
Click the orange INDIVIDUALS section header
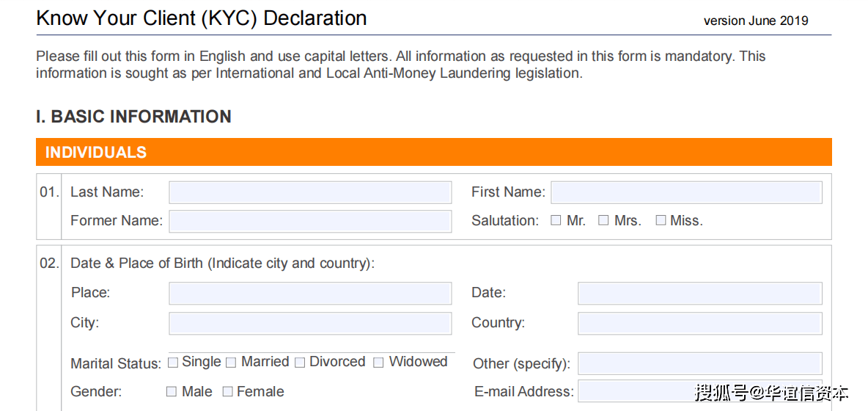(433, 152)
